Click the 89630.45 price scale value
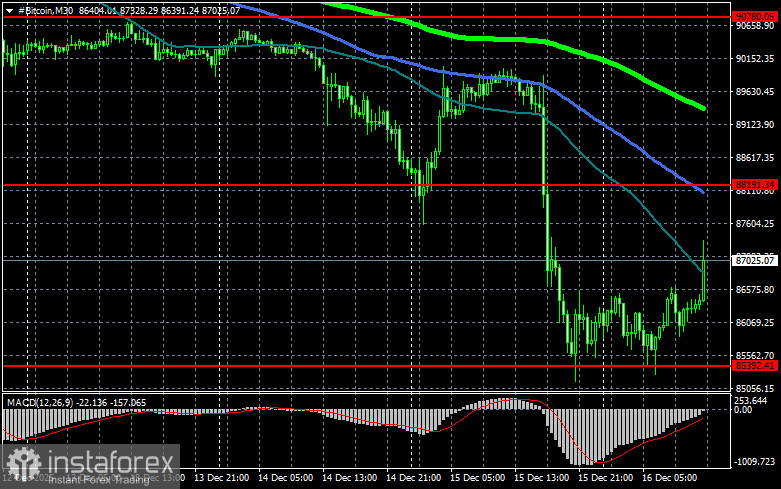Screen dimensions: 781x489 tap(755, 92)
